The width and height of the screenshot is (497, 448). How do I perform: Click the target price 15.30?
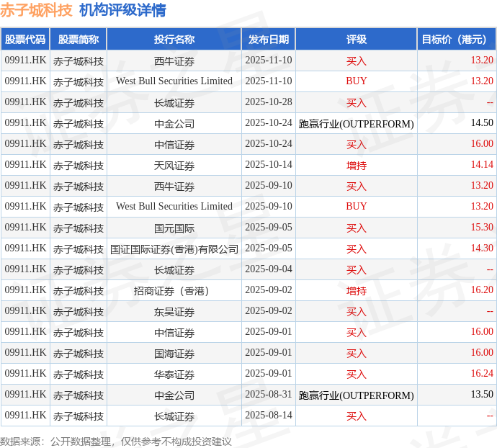[482, 228]
